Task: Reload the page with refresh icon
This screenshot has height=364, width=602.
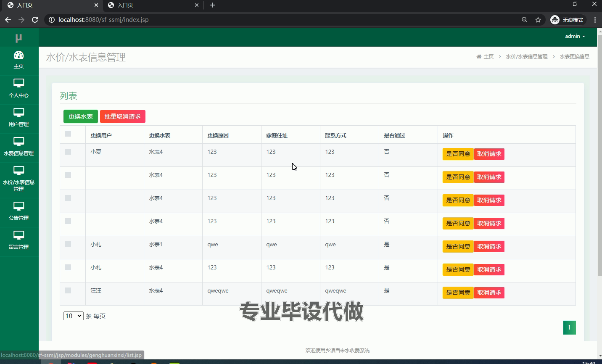Action: pyautogui.click(x=35, y=20)
